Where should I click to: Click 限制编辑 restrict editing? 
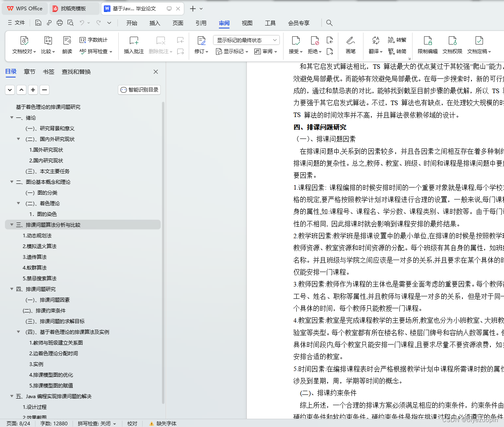[428, 45]
